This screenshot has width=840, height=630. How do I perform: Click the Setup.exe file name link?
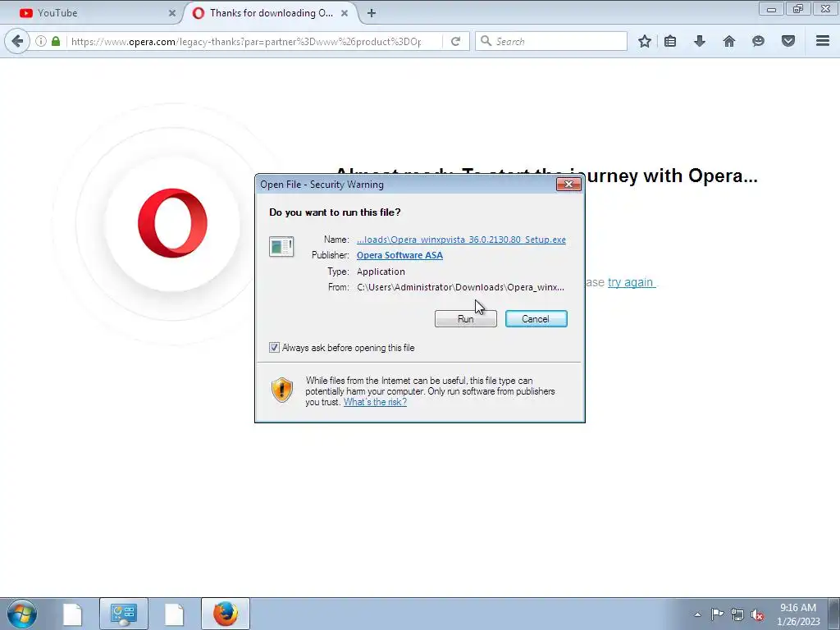pos(461,240)
